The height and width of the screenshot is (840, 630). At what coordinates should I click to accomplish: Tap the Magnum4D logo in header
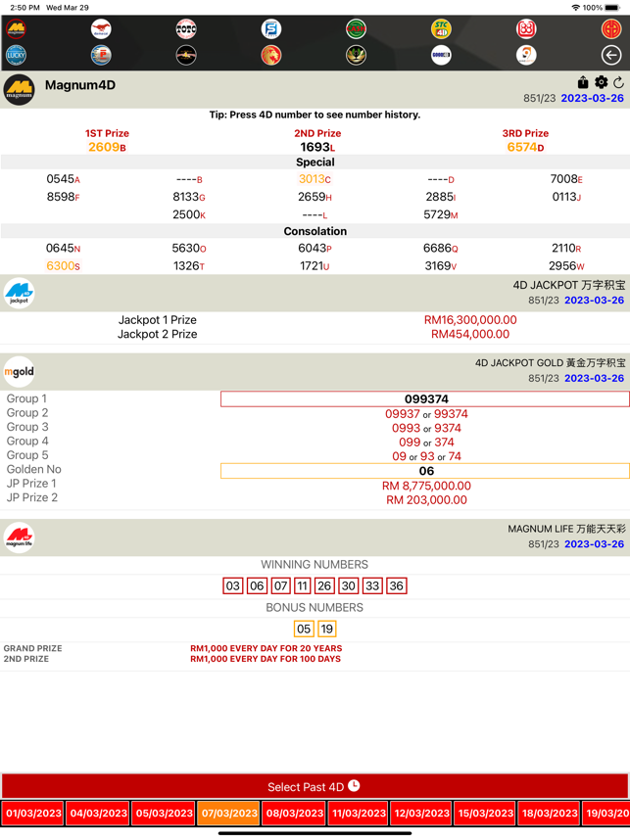(20, 89)
